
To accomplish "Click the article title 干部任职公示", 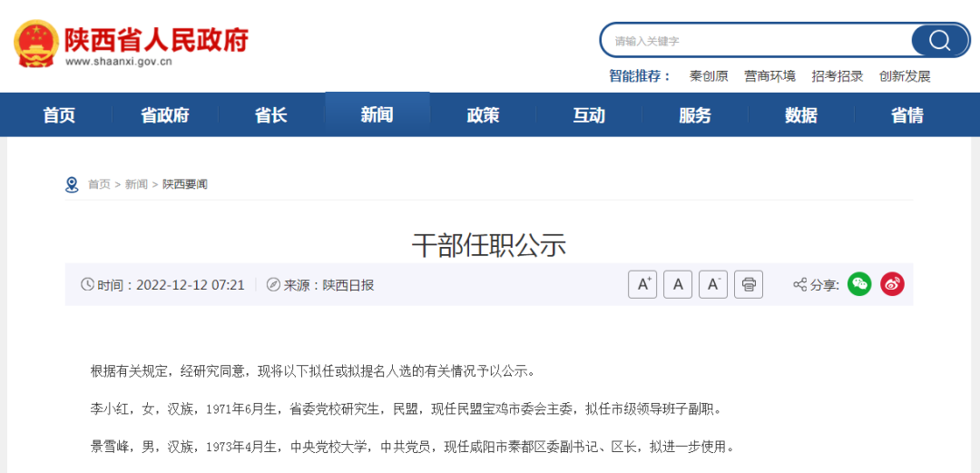I will (489, 245).
